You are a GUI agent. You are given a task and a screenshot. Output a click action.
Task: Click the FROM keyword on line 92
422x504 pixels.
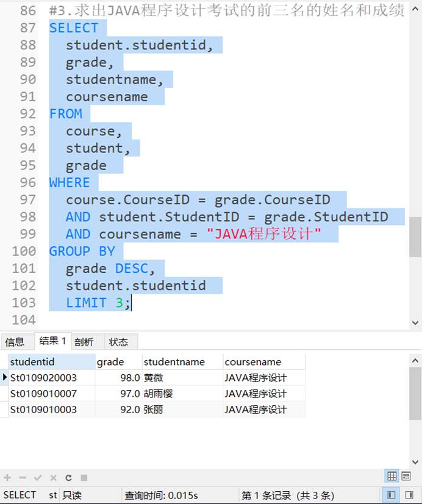(x=66, y=114)
